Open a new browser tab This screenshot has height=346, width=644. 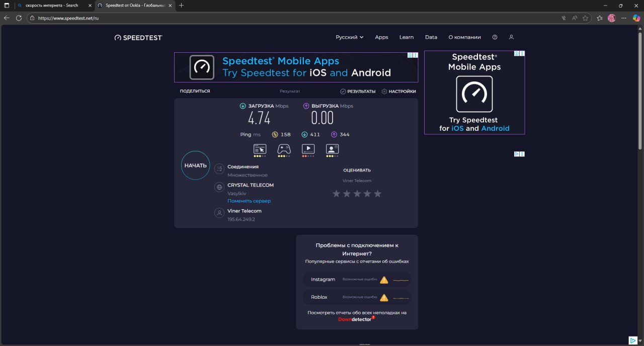181,6
